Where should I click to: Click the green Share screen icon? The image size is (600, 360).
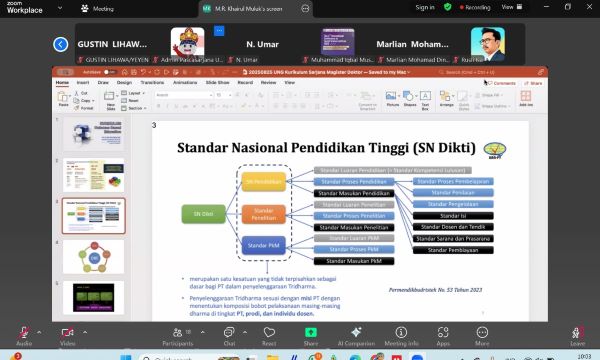(x=311, y=332)
